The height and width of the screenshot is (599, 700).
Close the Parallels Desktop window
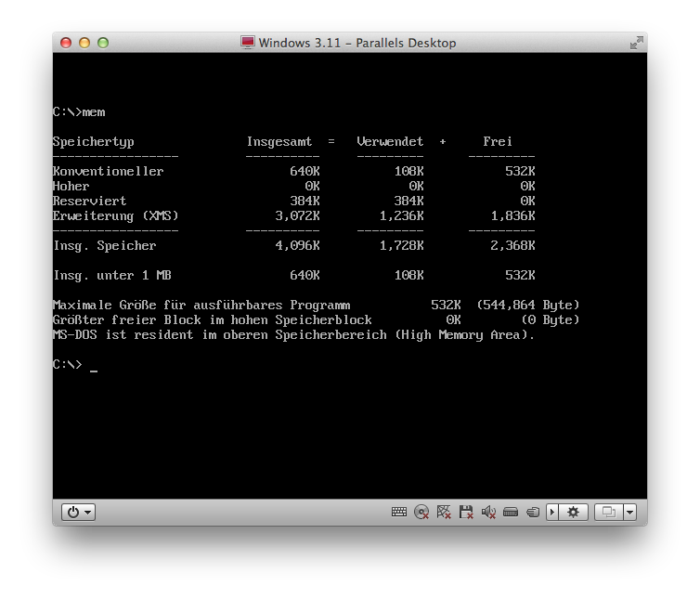pyautogui.click(x=66, y=43)
